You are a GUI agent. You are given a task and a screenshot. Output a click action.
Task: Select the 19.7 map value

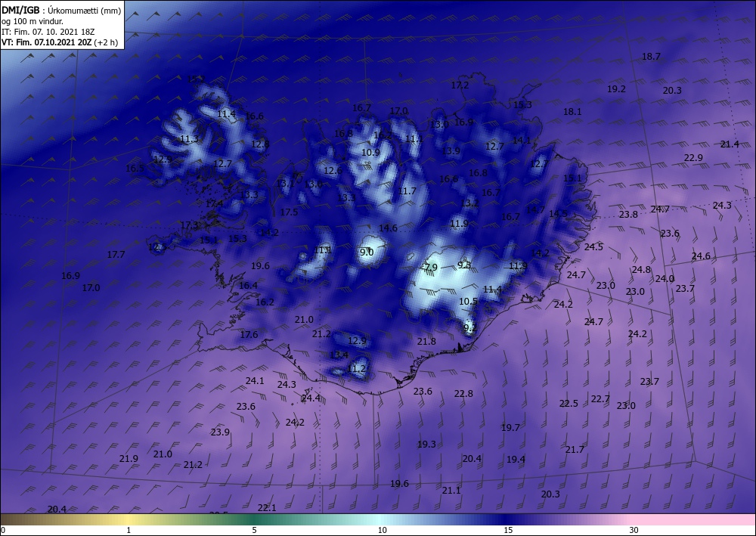[x=510, y=428]
